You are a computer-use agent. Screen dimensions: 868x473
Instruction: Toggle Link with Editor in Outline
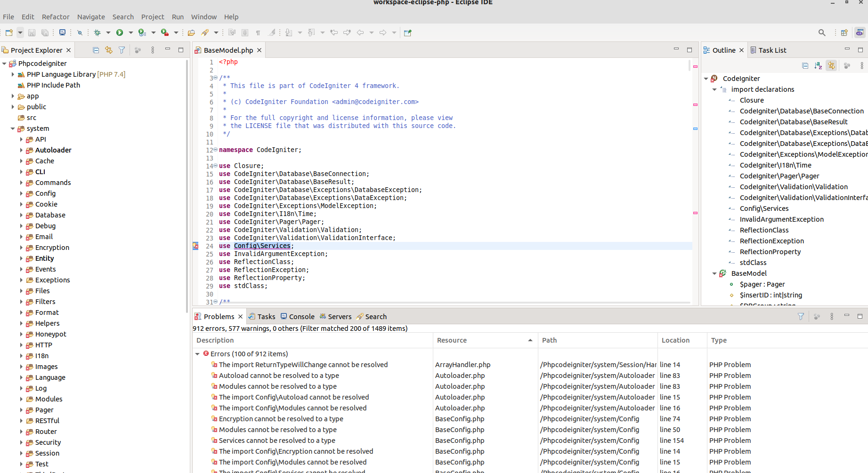pos(831,66)
